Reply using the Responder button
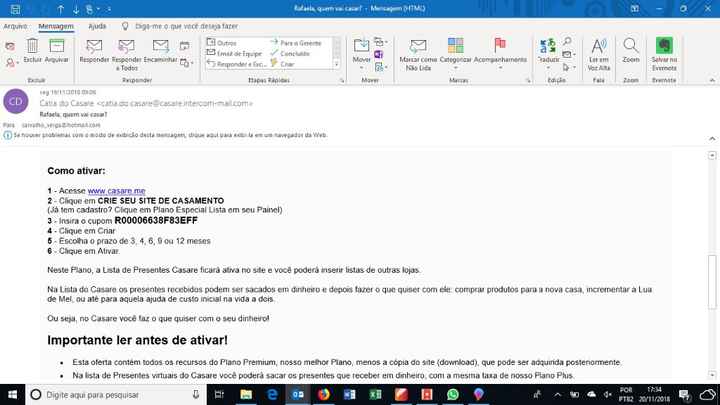Image resolution: width=720 pixels, height=405 pixels. [94, 51]
